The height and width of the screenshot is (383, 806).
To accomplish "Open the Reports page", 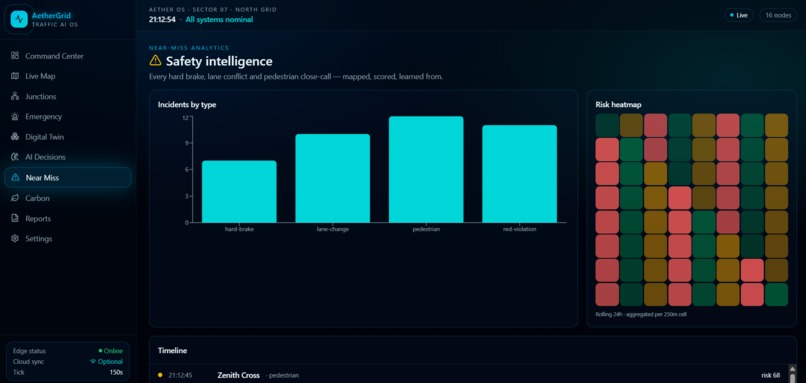I will [x=68, y=218].
